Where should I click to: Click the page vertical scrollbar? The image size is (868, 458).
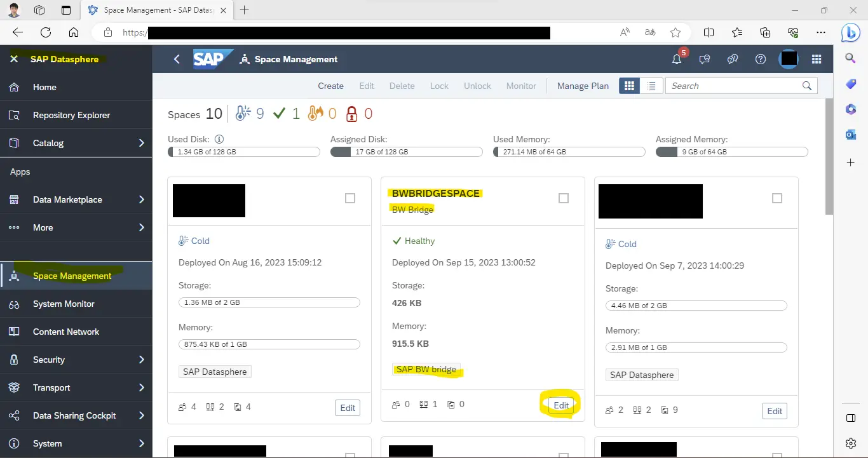[829, 157]
